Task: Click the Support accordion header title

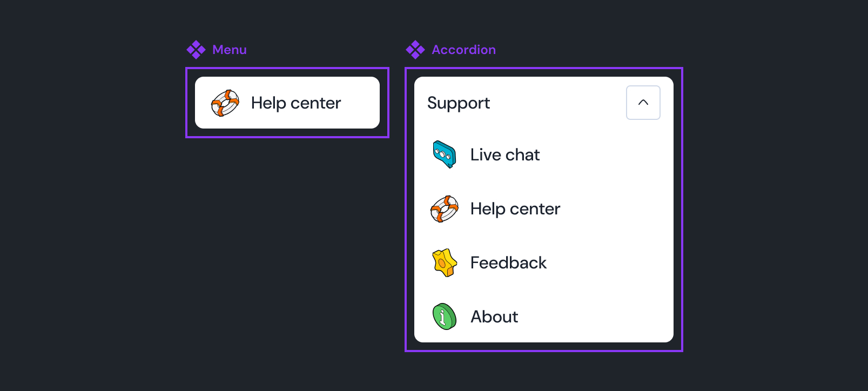Action: [x=459, y=103]
